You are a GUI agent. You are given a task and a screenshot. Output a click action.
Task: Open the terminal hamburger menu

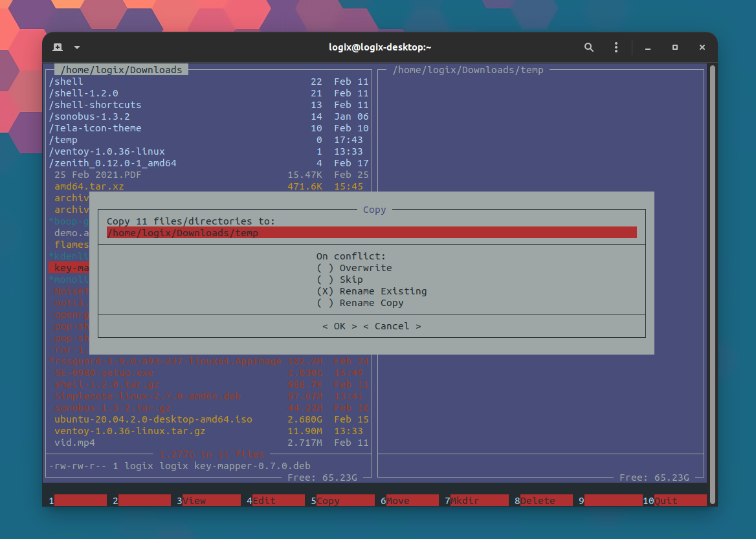[616, 47]
